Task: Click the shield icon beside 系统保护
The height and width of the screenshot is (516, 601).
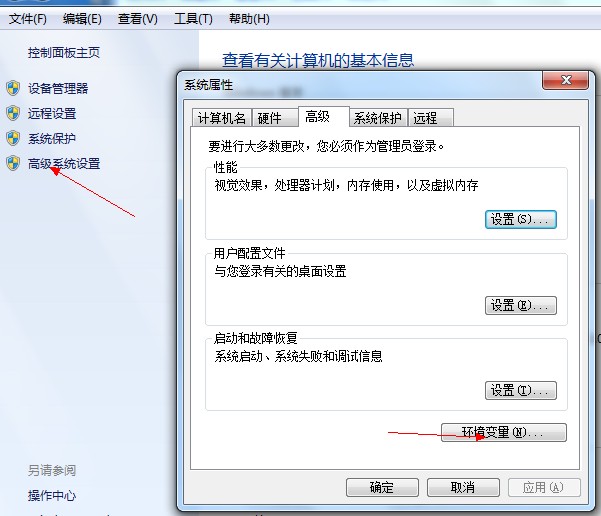Action: click(x=13, y=138)
